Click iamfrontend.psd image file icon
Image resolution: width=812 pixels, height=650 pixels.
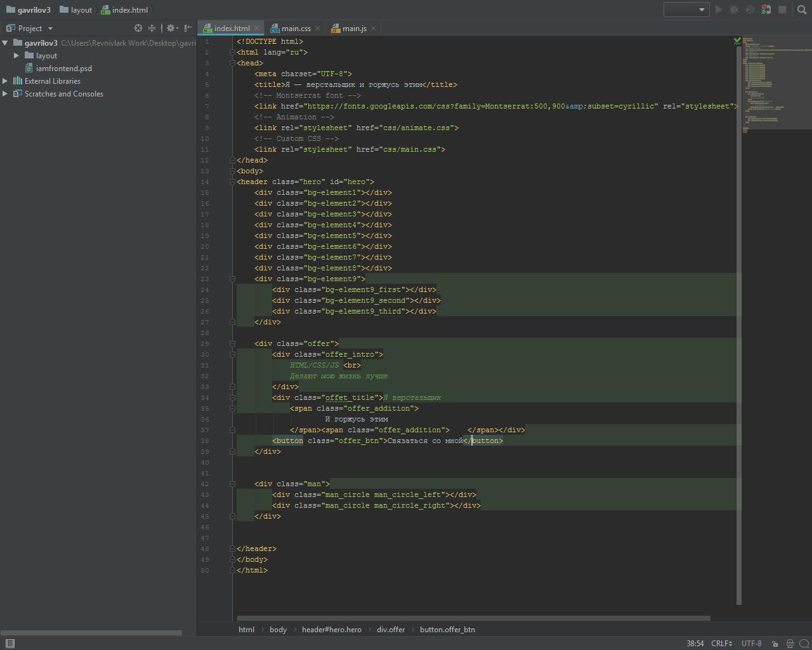(x=29, y=68)
